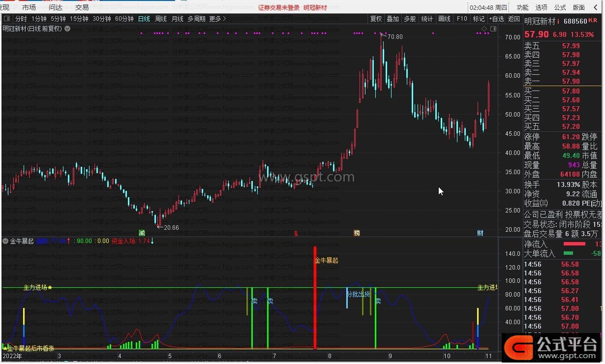Open the 功能 menu
605x364 pixels.
522,7
